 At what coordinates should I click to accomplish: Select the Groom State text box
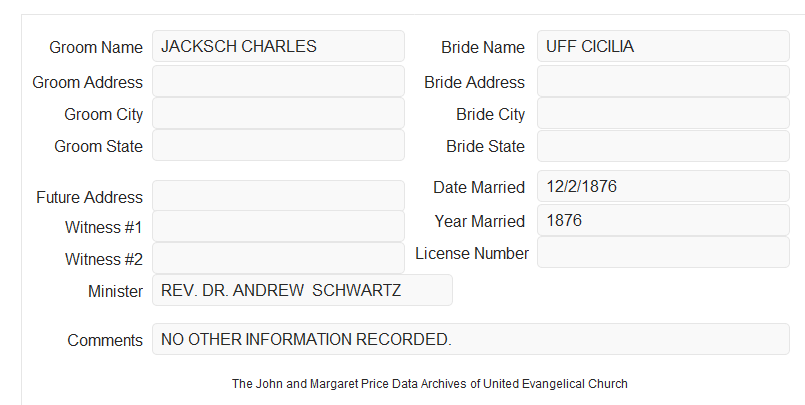coord(278,145)
